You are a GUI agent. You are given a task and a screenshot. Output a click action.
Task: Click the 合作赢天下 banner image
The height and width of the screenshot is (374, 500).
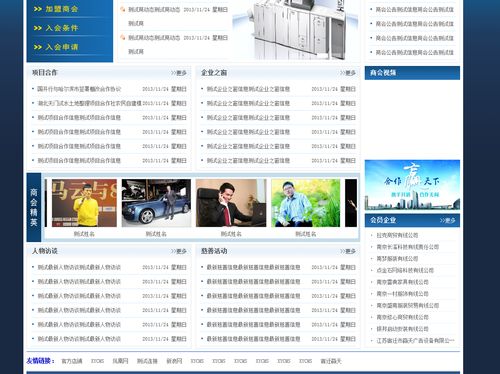click(x=412, y=185)
